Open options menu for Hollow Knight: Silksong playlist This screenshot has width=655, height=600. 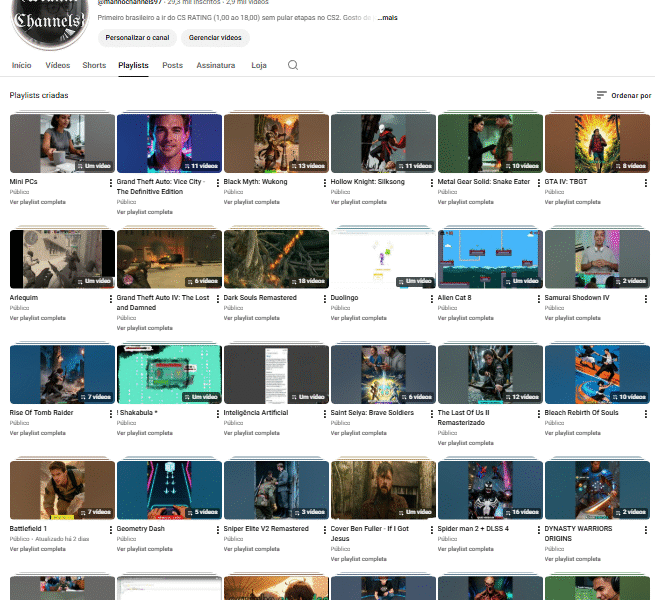pyautogui.click(x=432, y=183)
